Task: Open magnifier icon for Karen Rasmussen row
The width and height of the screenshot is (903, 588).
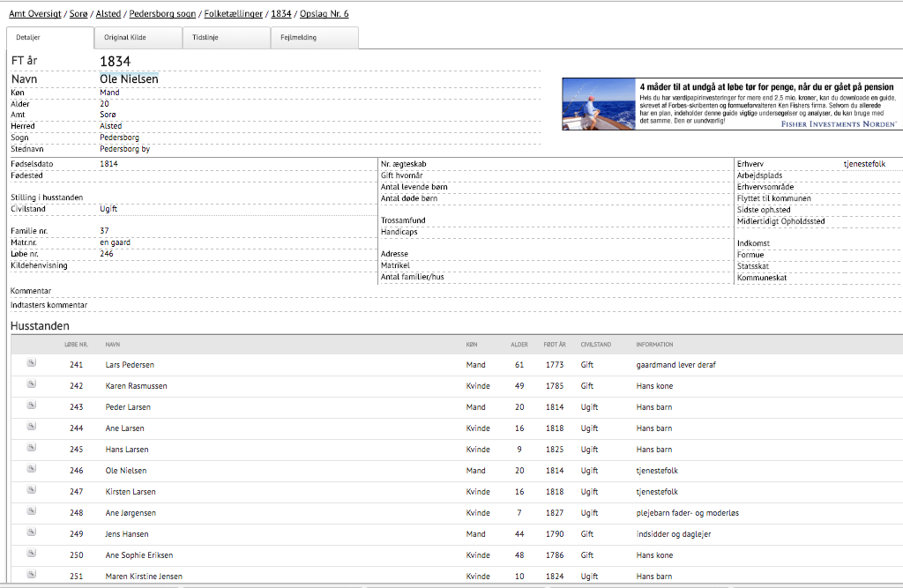Action: click(32, 384)
